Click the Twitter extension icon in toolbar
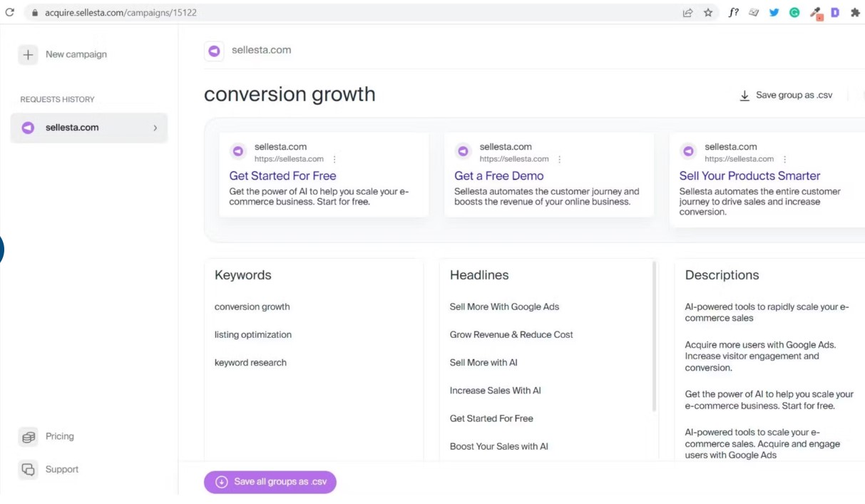This screenshot has width=865, height=504. pyautogui.click(x=774, y=12)
